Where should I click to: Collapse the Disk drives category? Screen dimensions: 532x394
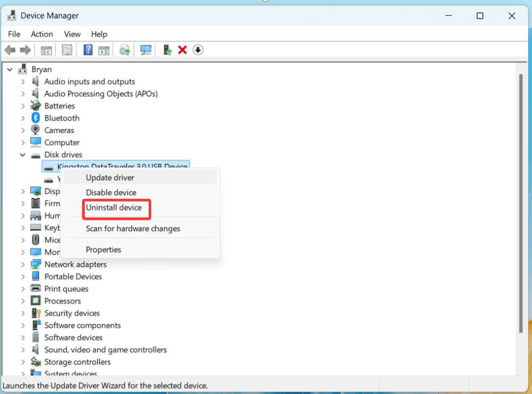[22, 155]
